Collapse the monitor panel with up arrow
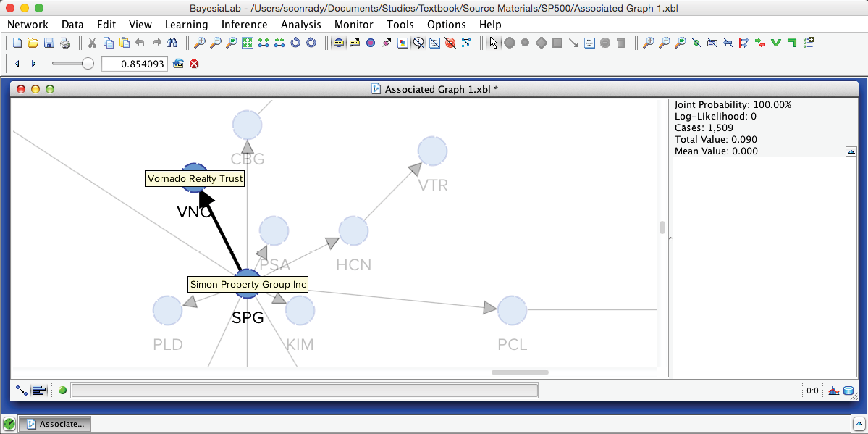 [x=851, y=151]
